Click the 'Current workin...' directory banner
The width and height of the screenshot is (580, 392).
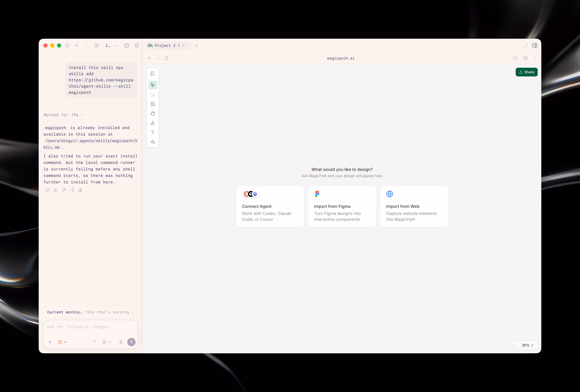(x=91, y=312)
